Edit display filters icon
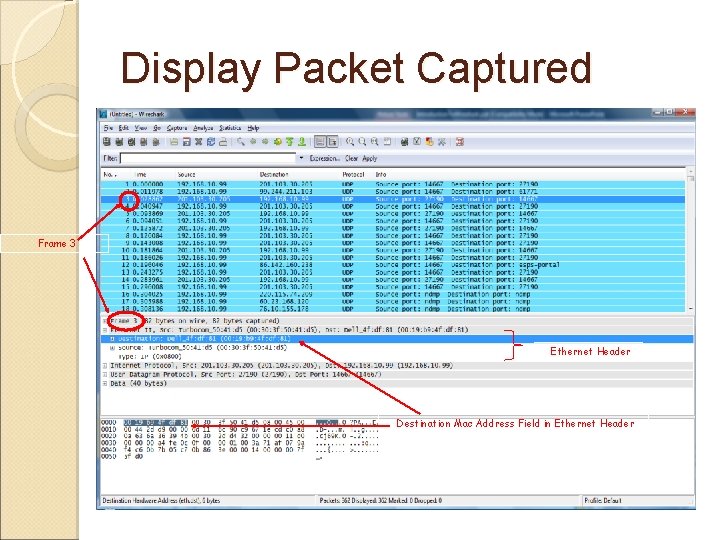 tap(417, 142)
